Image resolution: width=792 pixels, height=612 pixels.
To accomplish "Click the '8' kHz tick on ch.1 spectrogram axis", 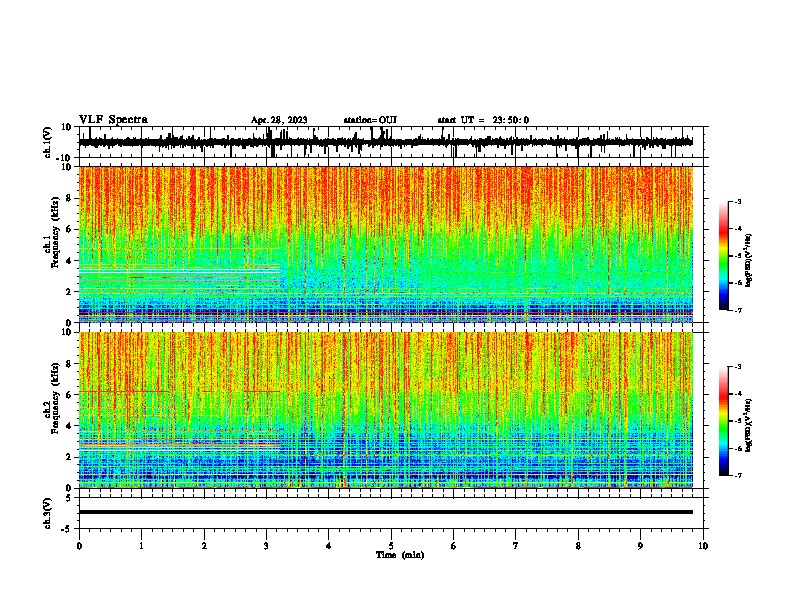I will pos(69,198).
